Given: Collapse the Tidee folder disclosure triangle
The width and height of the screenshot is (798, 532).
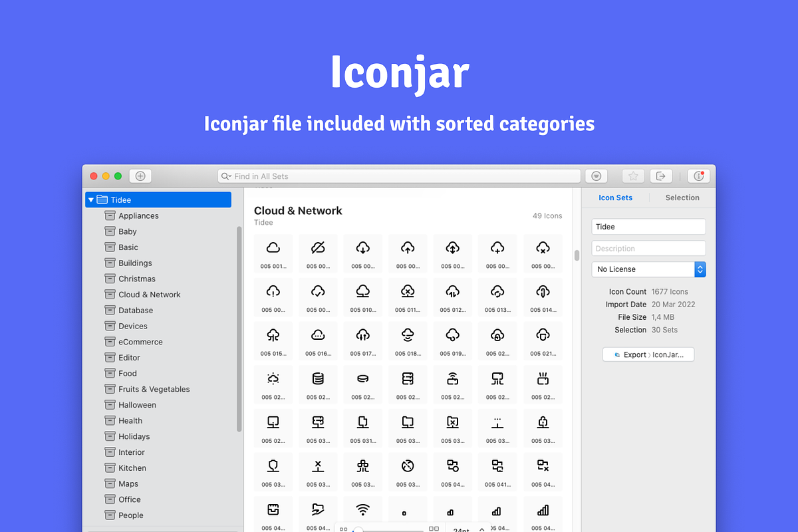Looking at the screenshot, I should tap(91, 199).
